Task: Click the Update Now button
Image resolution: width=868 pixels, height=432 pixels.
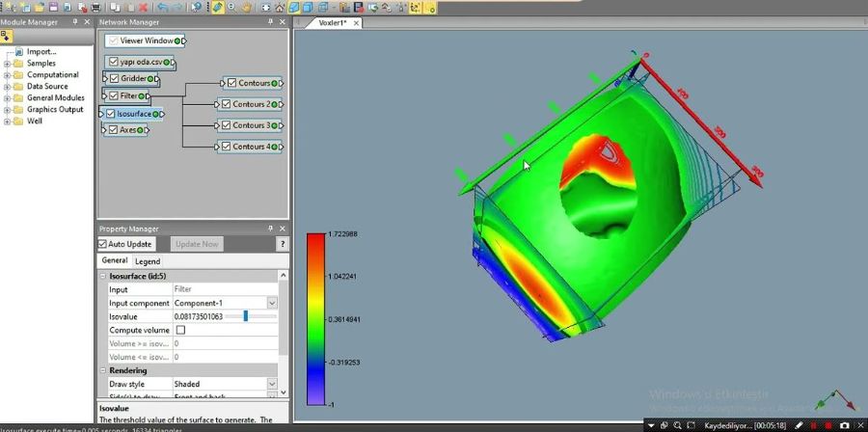Action: (x=198, y=244)
